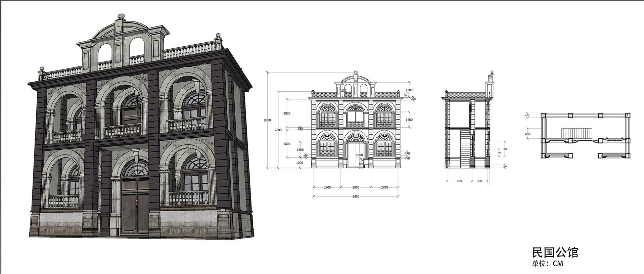The image size is (644, 274).
Task: Click the 2500 dimension under section drawing
Action: coord(459,181)
